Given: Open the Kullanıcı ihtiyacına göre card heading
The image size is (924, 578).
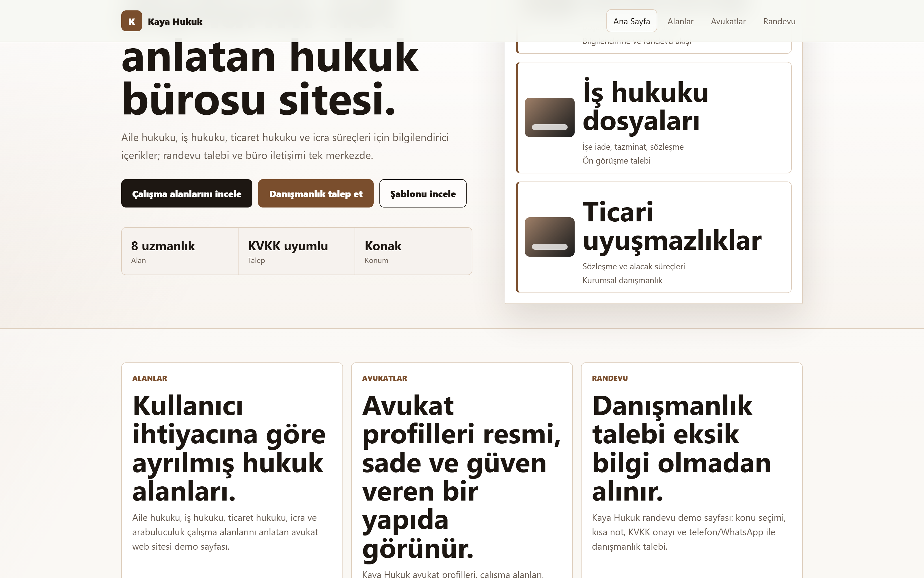Looking at the screenshot, I should pos(229,448).
